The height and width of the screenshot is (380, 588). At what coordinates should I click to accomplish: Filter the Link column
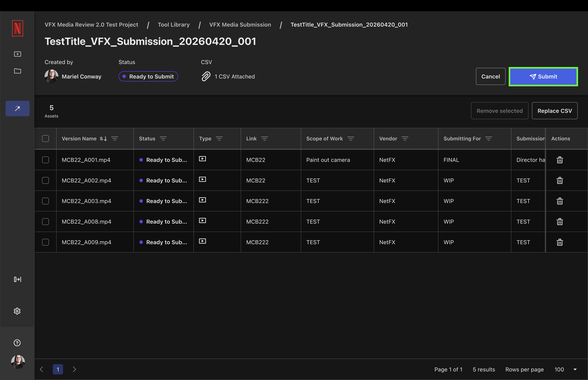tap(265, 139)
